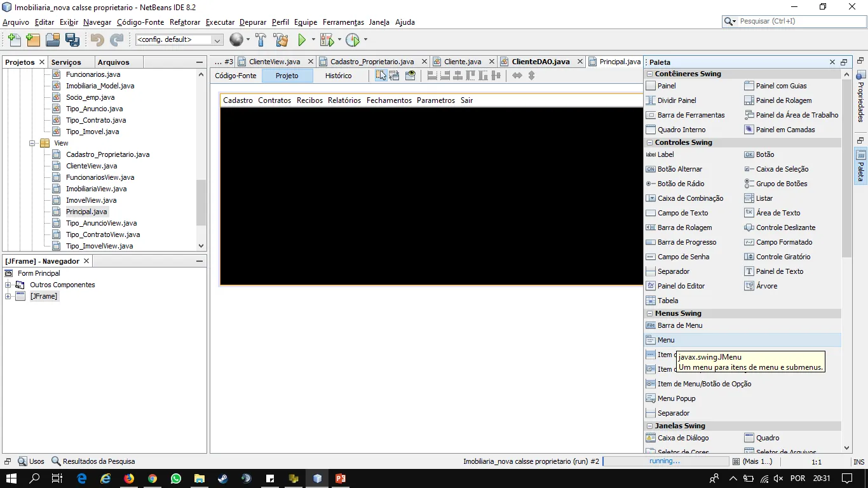
Task: Click the Build Project hammer icon
Action: click(x=261, y=40)
